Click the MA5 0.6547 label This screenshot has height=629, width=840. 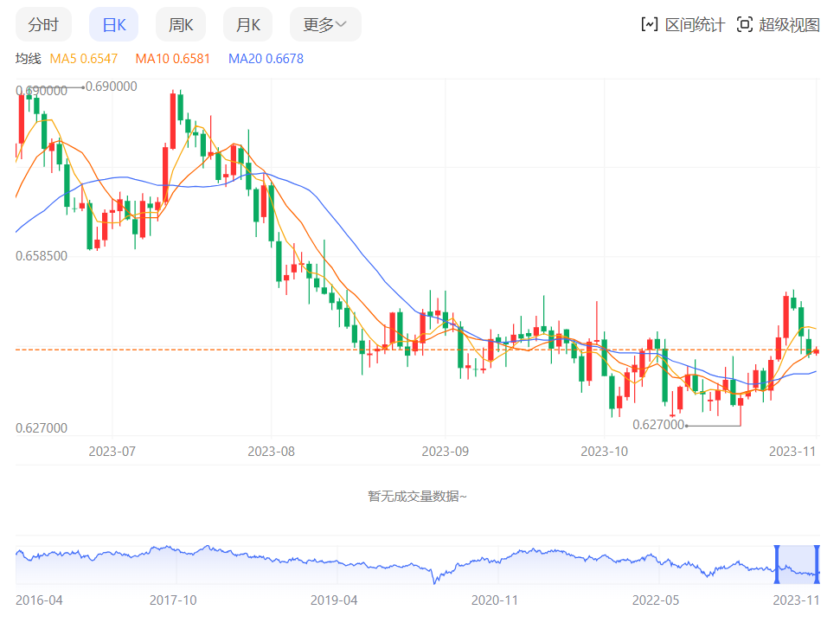(84, 59)
